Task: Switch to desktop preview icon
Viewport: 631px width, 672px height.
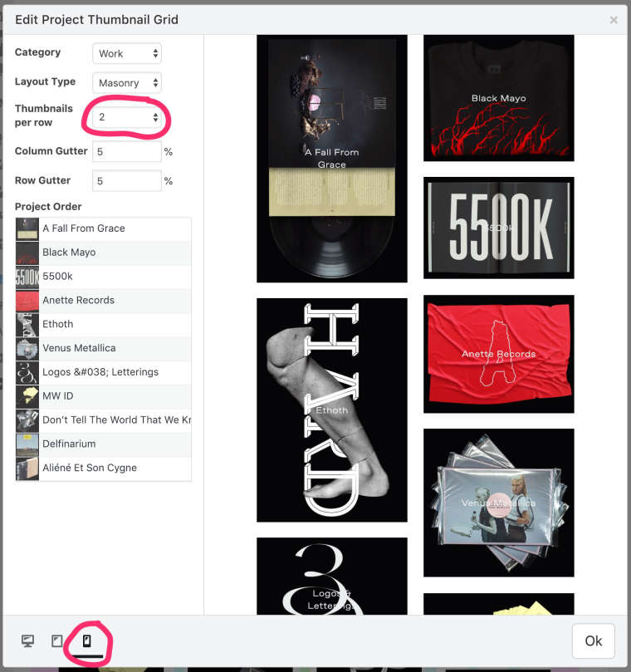Action: [27, 640]
